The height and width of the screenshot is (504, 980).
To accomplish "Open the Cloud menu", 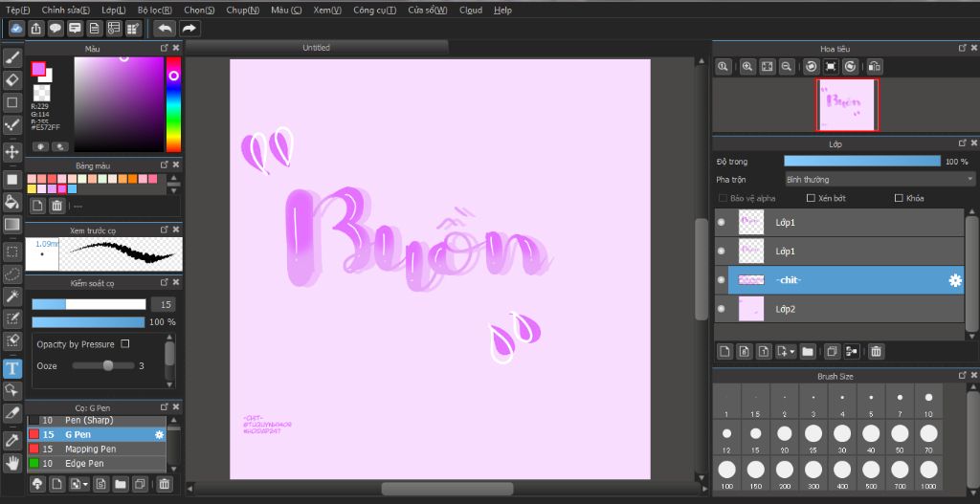I will coord(471,10).
